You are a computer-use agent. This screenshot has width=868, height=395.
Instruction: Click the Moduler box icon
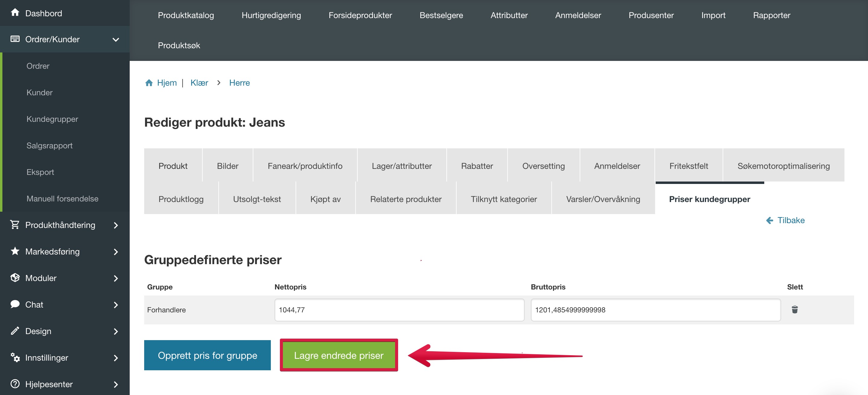click(x=15, y=277)
